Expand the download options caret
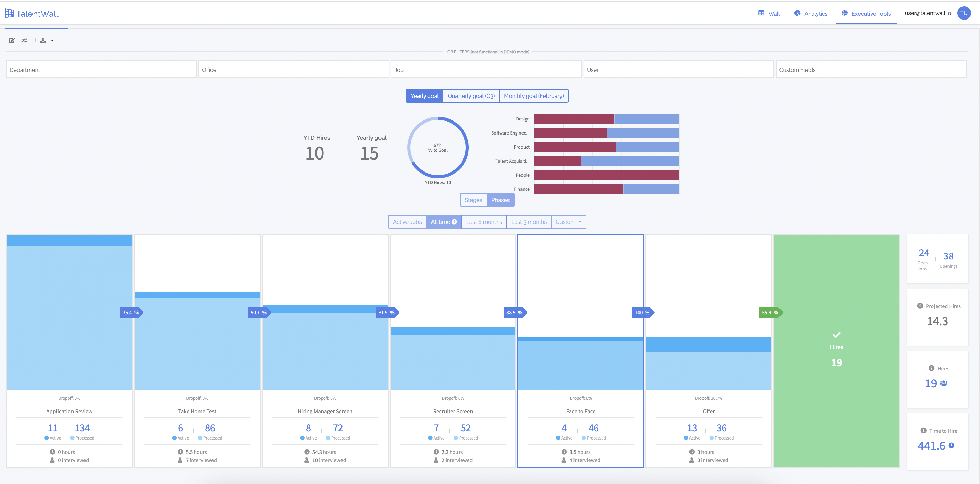980x484 pixels. 52,40
